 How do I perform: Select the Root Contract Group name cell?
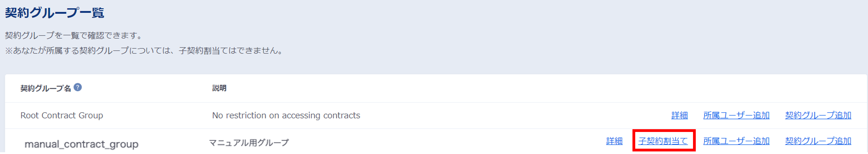tap(62, 115)
